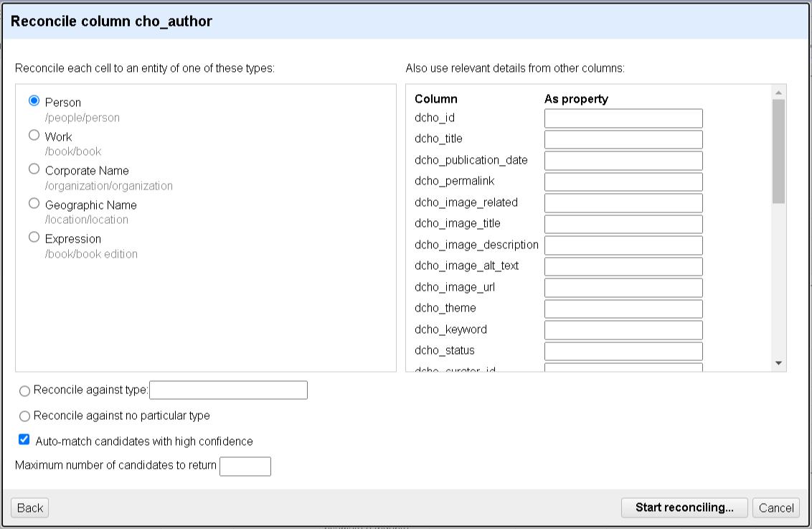Cancel the reconcile dialog
This screenshot has width=812, height=529.
pyautogui.click(x=776, y=508)
